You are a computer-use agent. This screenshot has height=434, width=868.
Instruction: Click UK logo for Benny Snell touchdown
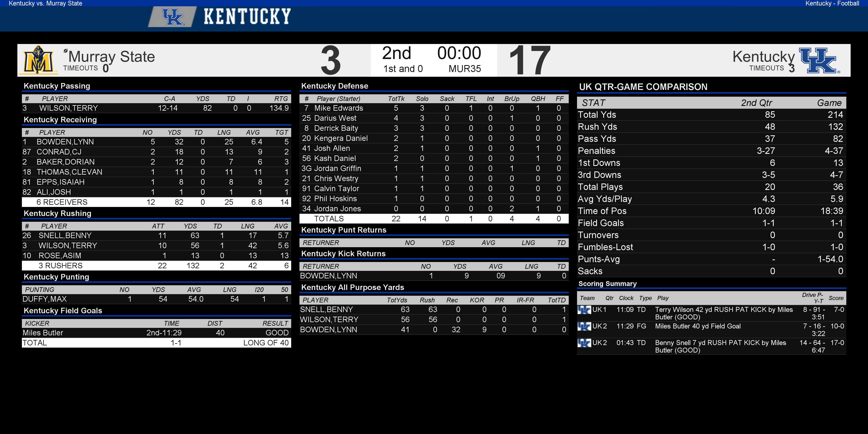click(x=584, y=343)
